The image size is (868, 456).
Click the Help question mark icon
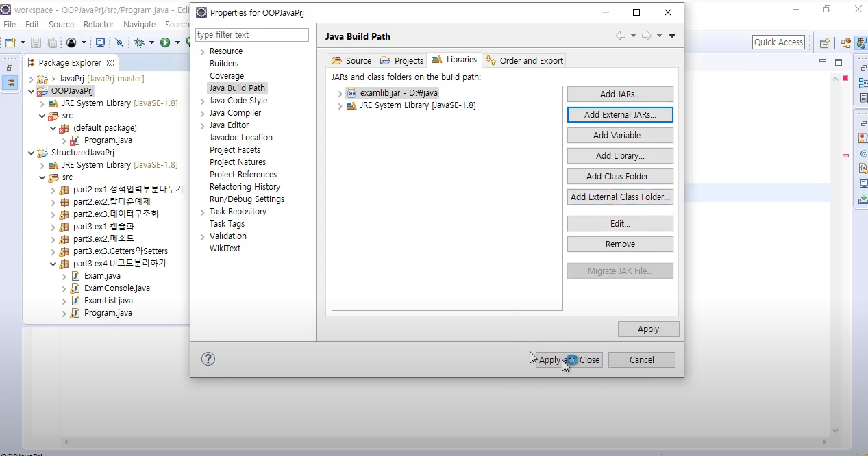point(208,359)
